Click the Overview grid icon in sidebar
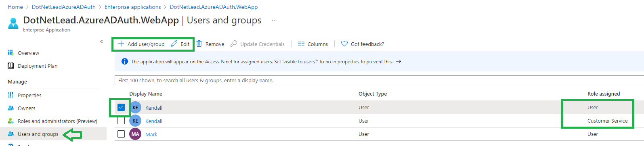Screen dimensions: 644x146 (x=10, y=52)
